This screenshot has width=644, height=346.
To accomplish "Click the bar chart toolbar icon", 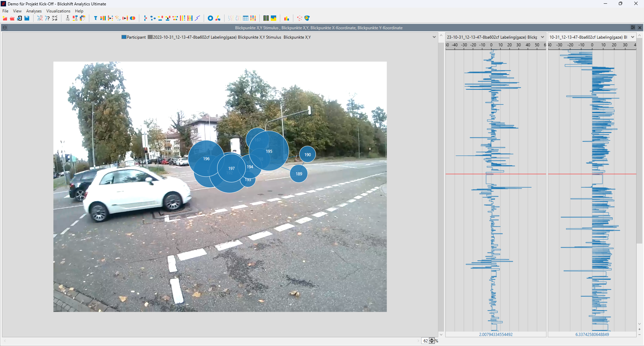I will click(287, 18).
